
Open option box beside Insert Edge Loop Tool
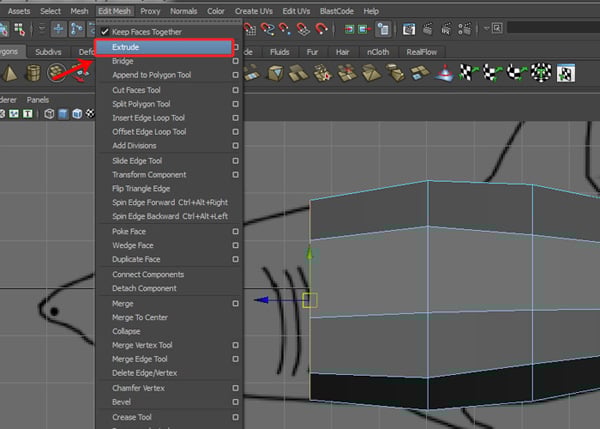235,118
